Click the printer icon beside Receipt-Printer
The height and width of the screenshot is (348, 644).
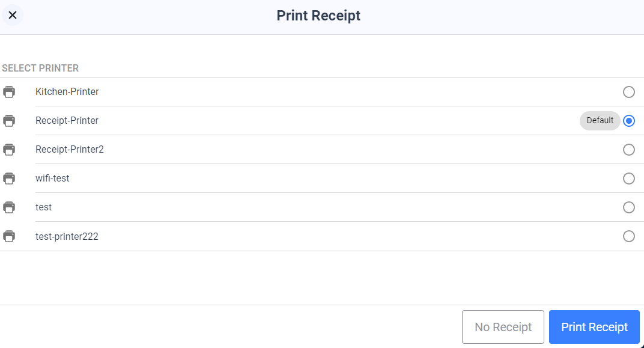(x=9, y=121)
